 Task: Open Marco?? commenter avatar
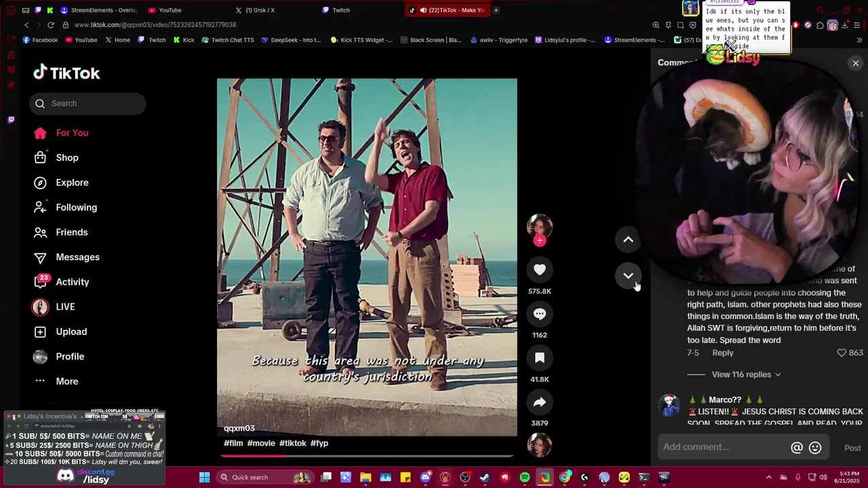pyautogui.click(x=669, y=405)
